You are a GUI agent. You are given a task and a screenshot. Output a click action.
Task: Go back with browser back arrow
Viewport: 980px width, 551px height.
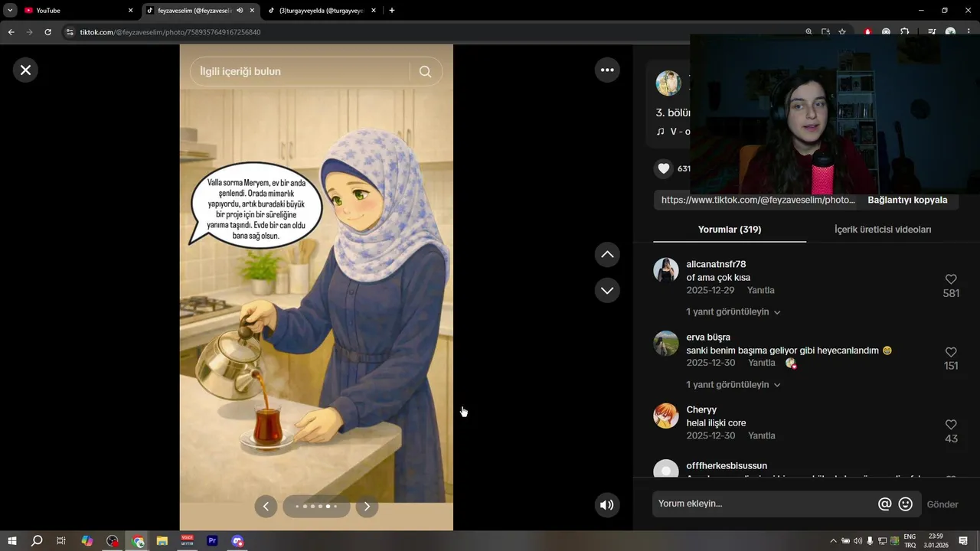point(11,32)
